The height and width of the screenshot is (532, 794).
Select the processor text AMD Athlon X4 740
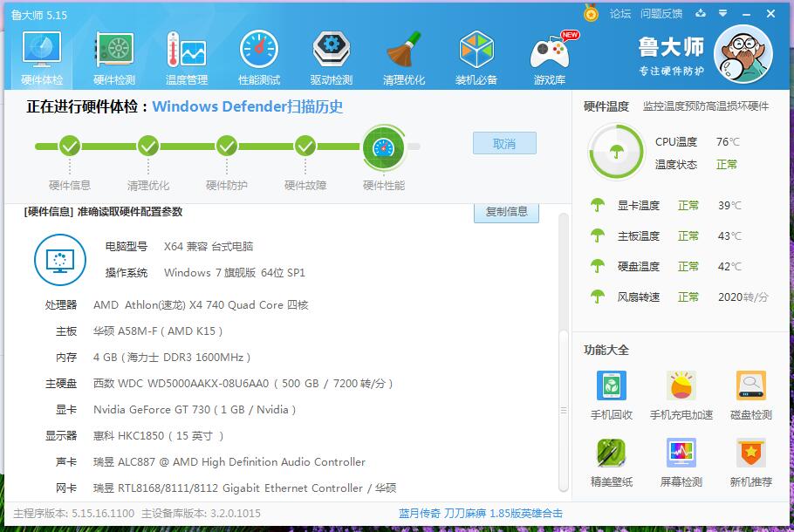201,304
